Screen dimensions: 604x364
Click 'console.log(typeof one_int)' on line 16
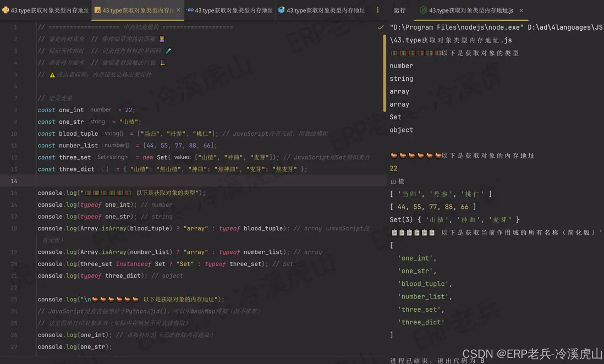tap(87, 205)
